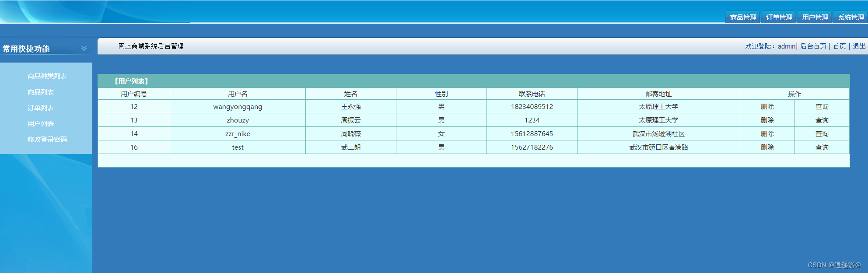Viewport: 868px width, 273px height.
Task: Click the 首页 link in header
Action: click(840, 46)
